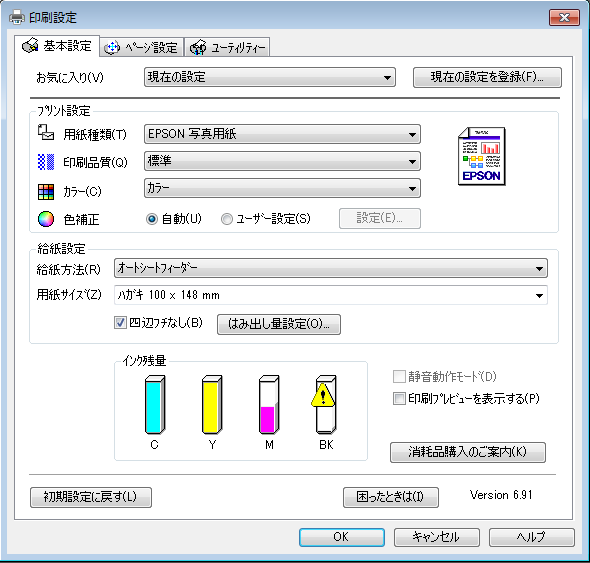Switch to the ユーティリティー tab
This screenshot has width=590, height=563.
tap(227, 47)
